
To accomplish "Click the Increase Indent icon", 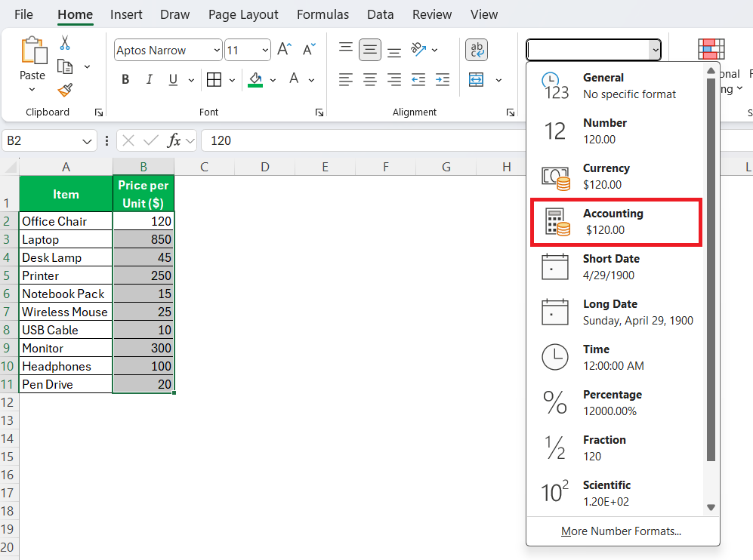I will pos(443,80).
